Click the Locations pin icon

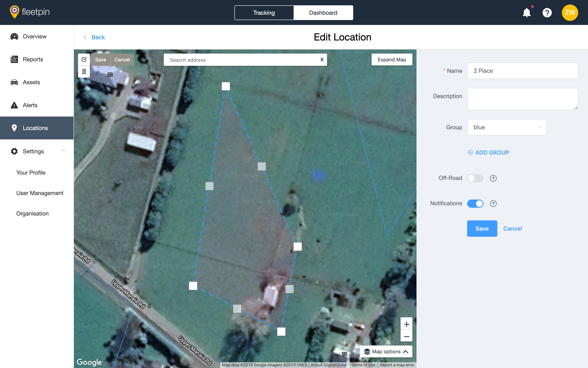[14, 128]
